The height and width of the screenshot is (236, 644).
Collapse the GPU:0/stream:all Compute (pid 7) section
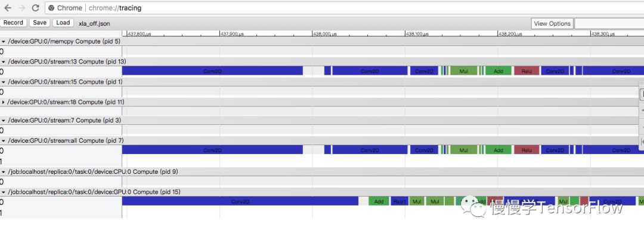tap(4, 141)
